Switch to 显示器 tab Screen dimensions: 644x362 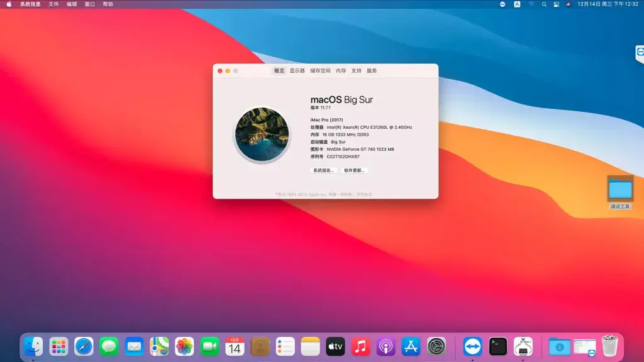(297, 70)
